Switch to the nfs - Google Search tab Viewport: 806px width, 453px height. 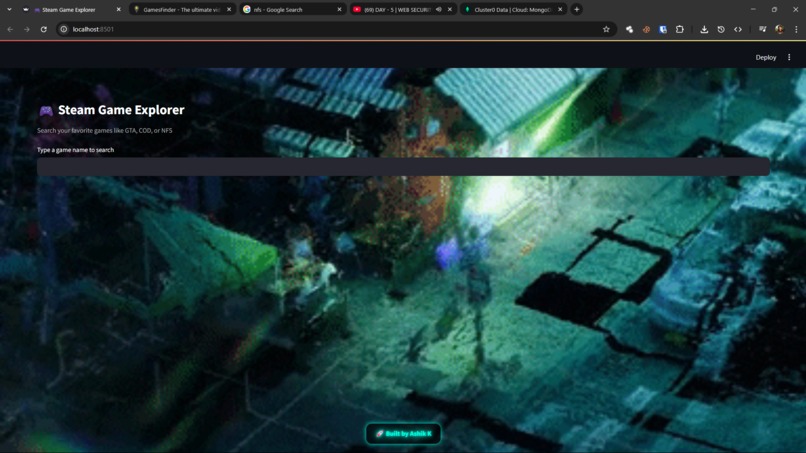click(x=291, y=9)
